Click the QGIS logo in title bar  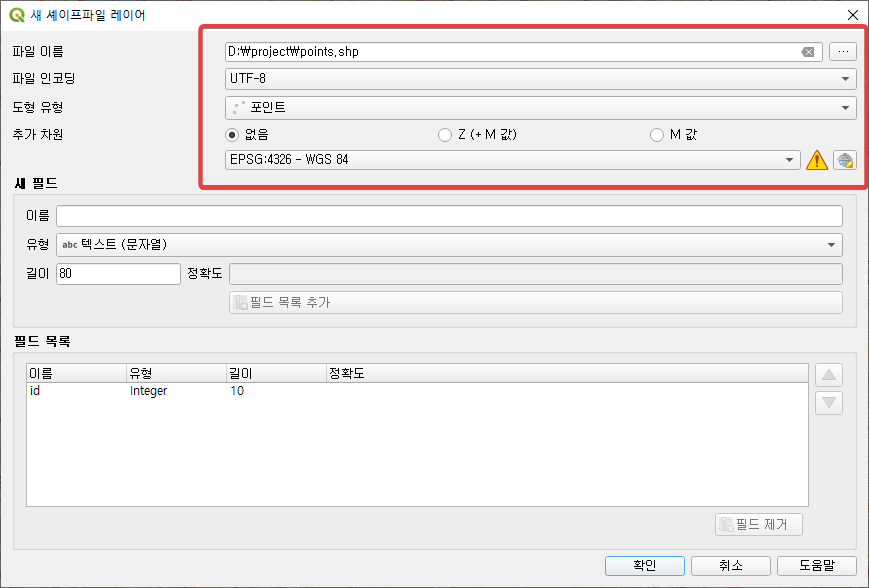(16, 15)
